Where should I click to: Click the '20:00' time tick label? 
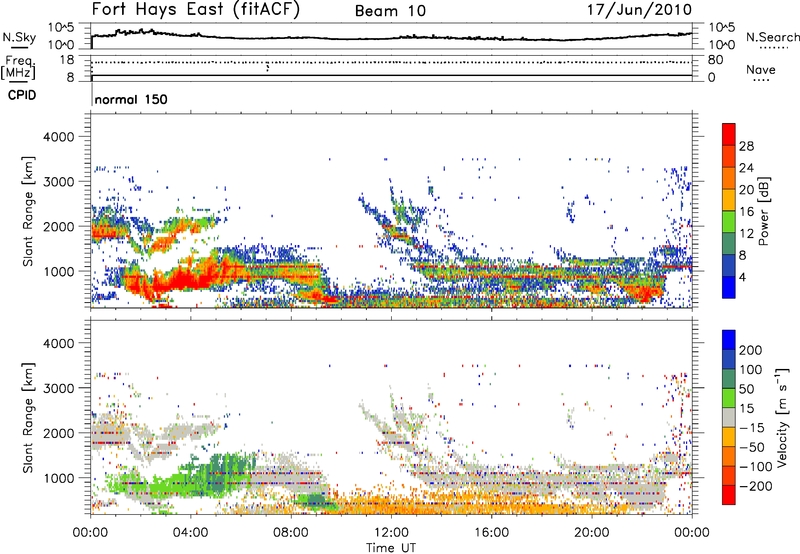pyautogui.click(x=592, y=533)
